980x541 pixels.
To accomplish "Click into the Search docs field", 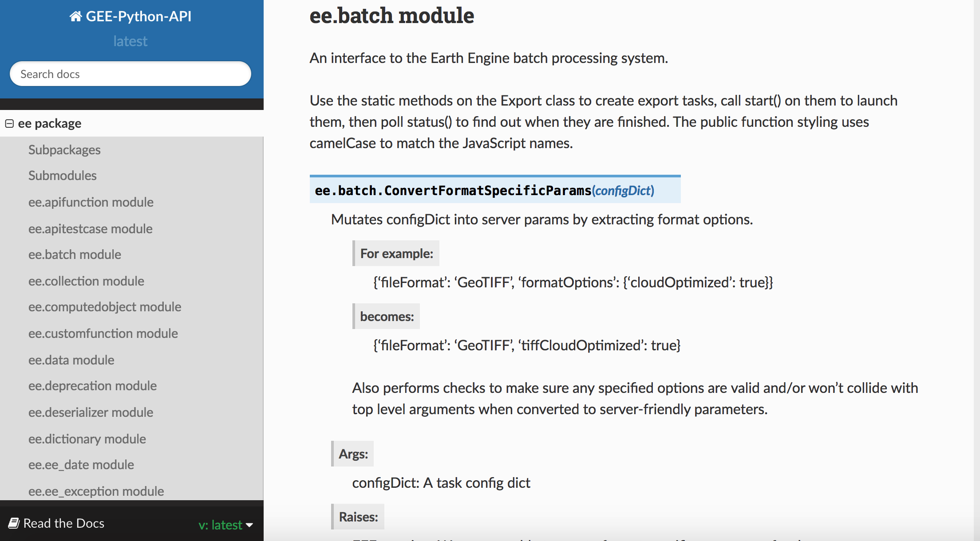I will (130, 74).
